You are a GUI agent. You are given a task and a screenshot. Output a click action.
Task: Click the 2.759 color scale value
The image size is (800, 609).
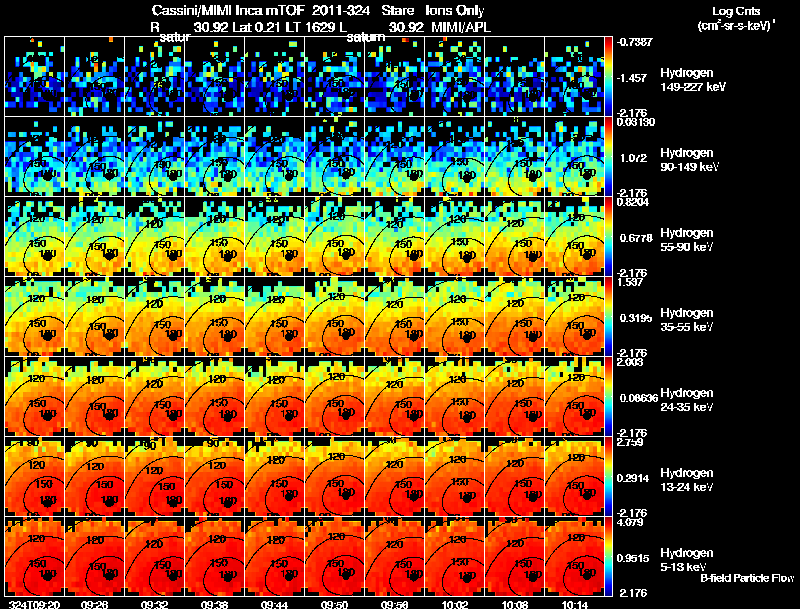630,442
